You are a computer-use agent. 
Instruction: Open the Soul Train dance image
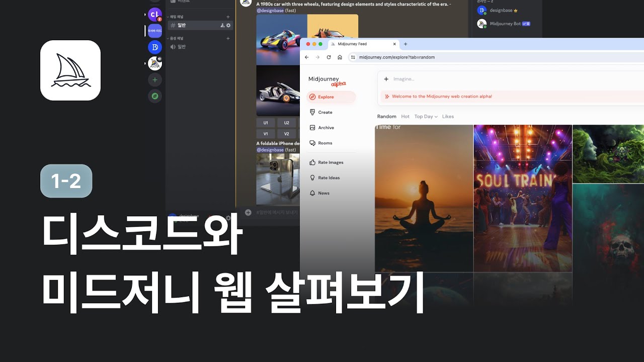pos(523,198)
